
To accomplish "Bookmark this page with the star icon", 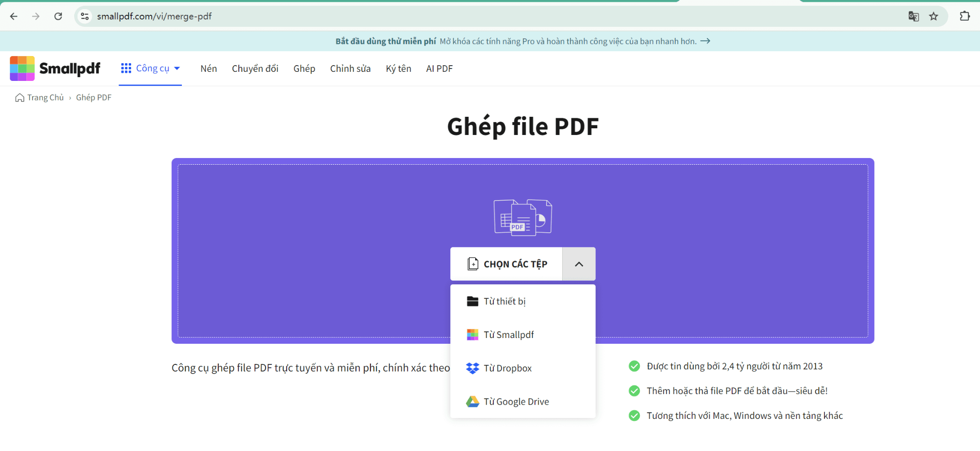I will click(934, 16).
